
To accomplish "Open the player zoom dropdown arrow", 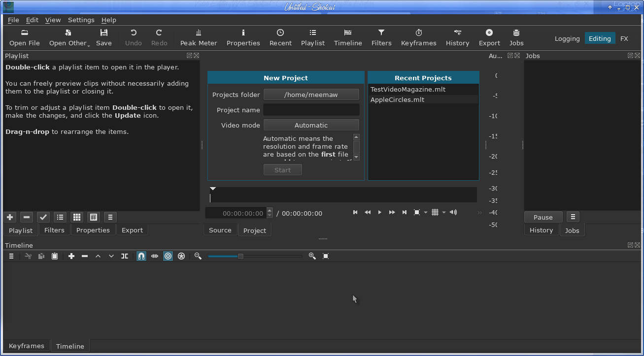I will (x=426, y=213).
